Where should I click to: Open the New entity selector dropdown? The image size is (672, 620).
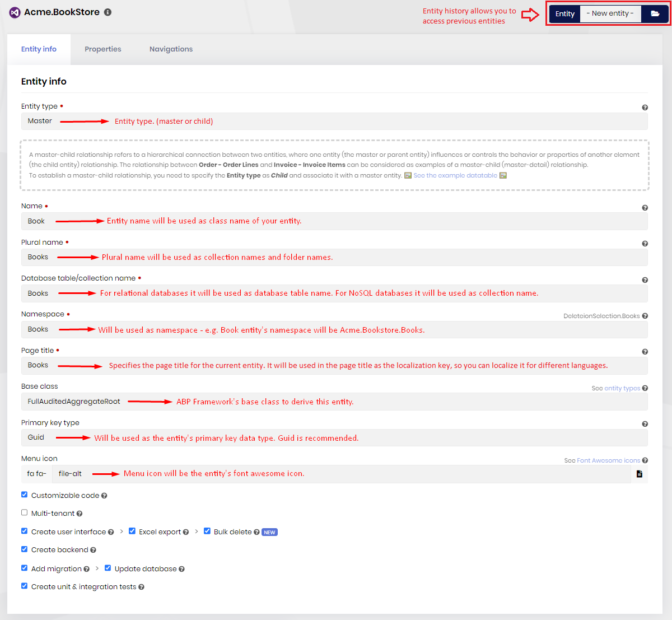[x=610, y=13]
